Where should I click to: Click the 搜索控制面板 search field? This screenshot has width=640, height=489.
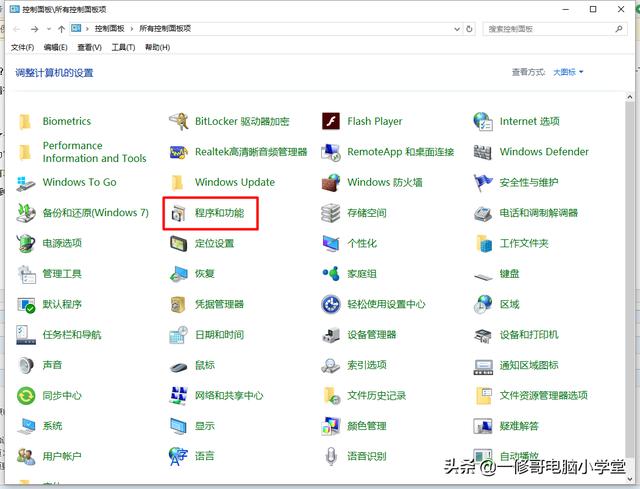click(555, 29)
